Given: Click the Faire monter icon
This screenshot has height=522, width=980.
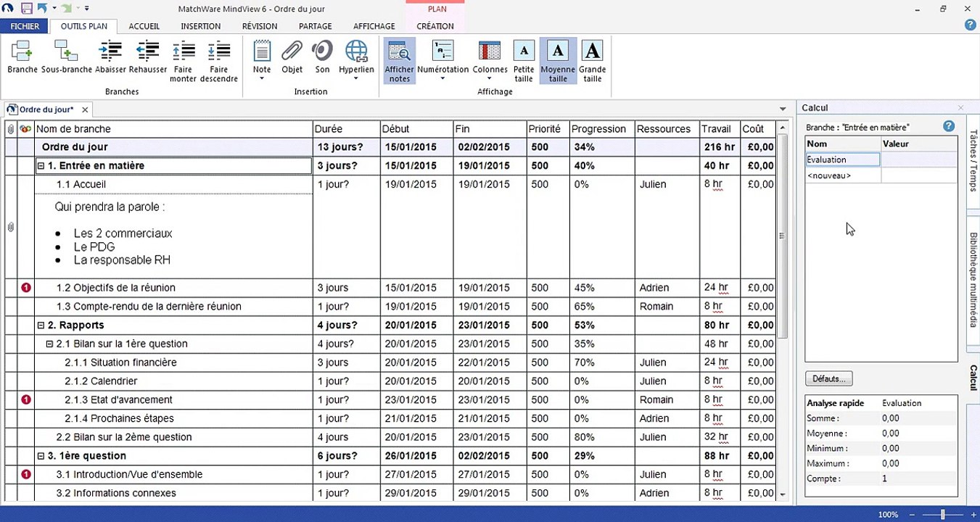Looking at the screenshot, I should (x=184, y=57).
